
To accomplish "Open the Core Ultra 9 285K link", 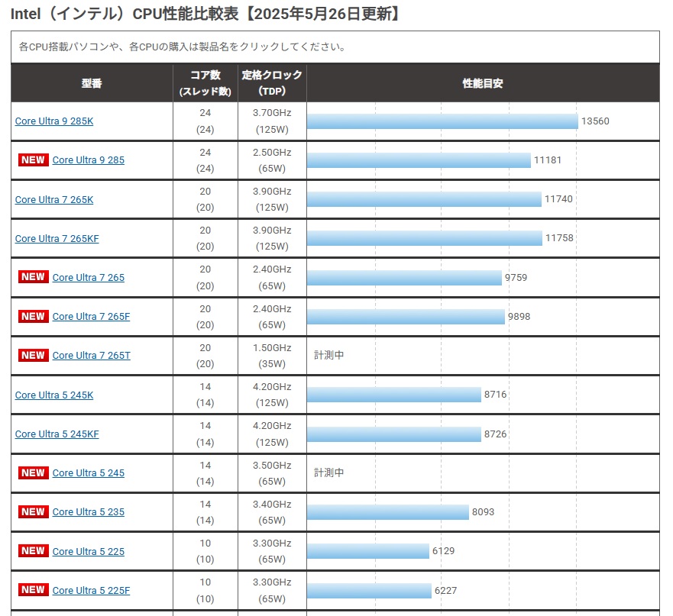I will pos(54,121).
